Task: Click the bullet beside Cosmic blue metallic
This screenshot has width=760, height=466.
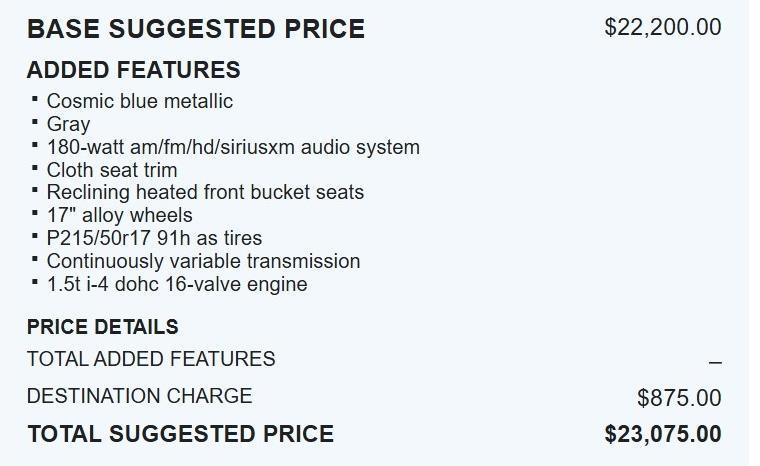Action: (35, 99)
